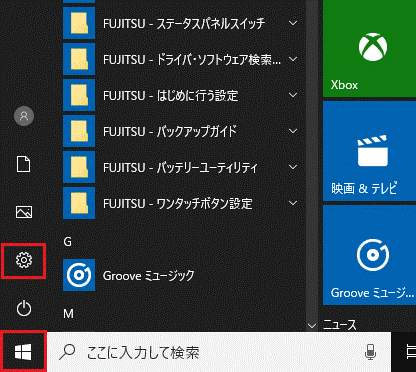Click folder icon for FUJITSU - バックアップガイド
Viewport: 416px width, 372px height.
point(79,131)
